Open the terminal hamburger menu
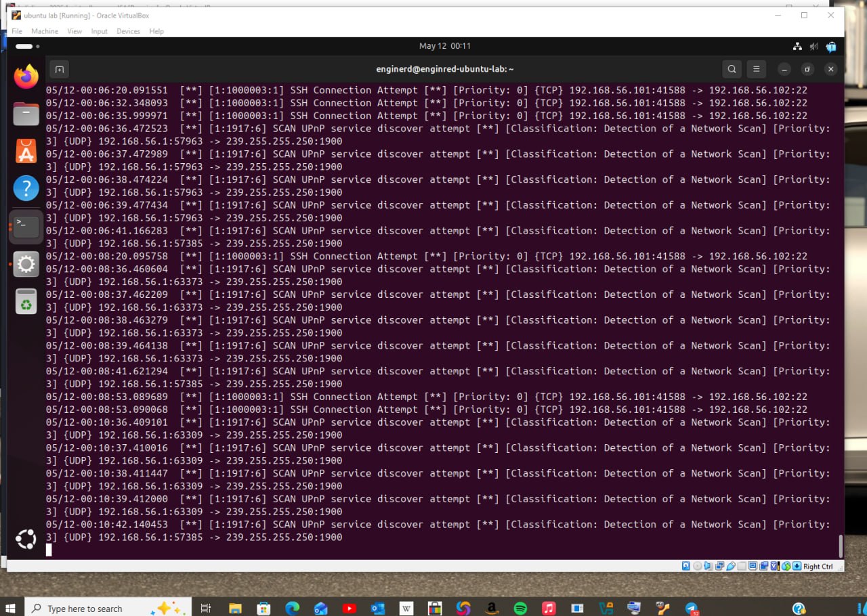 [x=757, y=69]
